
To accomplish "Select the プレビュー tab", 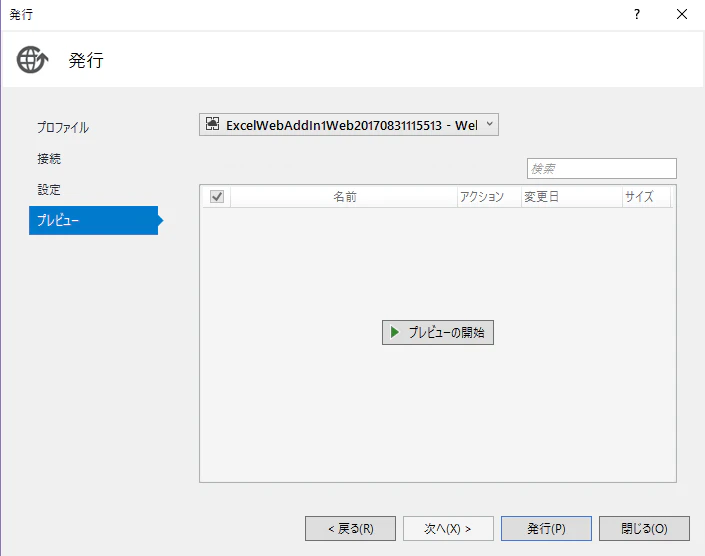I will [x=94, y=220].
